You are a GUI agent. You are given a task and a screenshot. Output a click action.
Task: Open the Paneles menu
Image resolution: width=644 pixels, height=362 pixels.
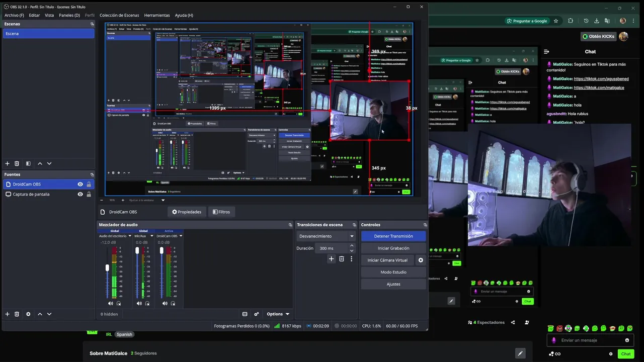tap(69, 15)
